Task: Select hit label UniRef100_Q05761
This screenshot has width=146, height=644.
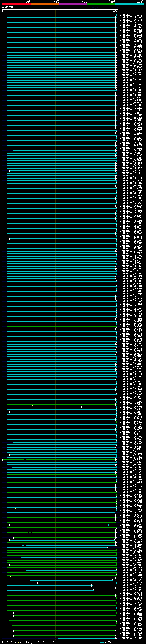Action: [x=131, y=50]
